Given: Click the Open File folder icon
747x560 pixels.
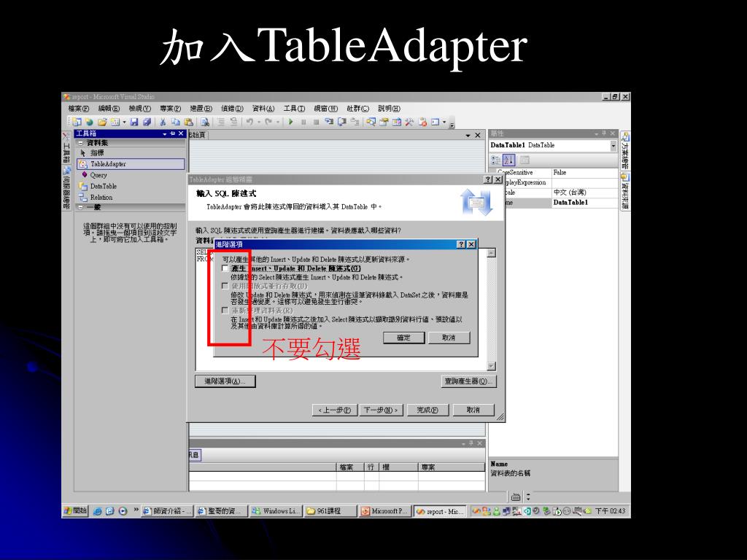Looking at the screenshot, I should pos(102,122).
